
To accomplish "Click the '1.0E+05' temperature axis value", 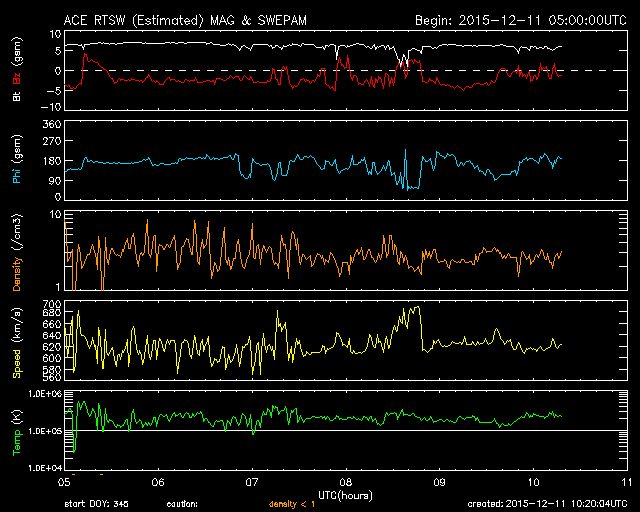I will coord(44,431).
